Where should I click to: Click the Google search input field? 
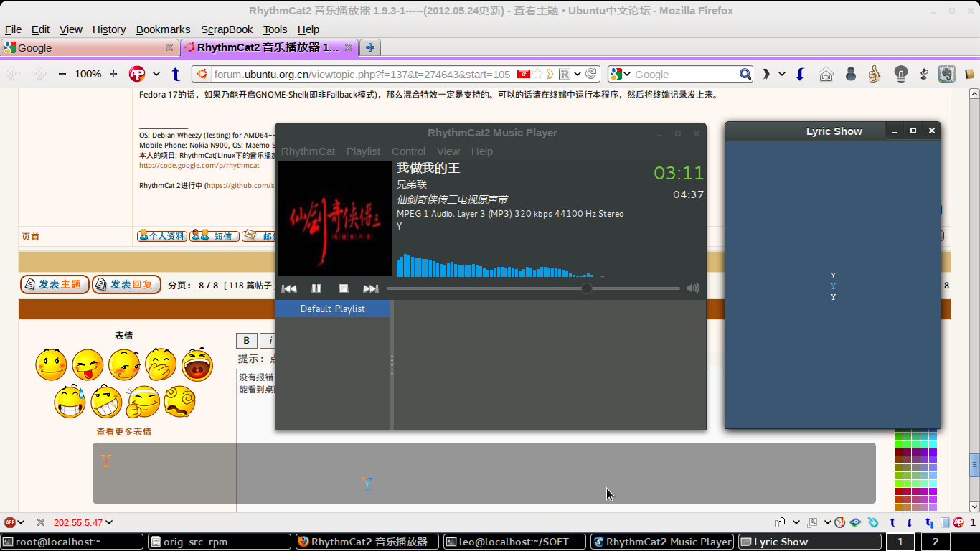(685, 74)
